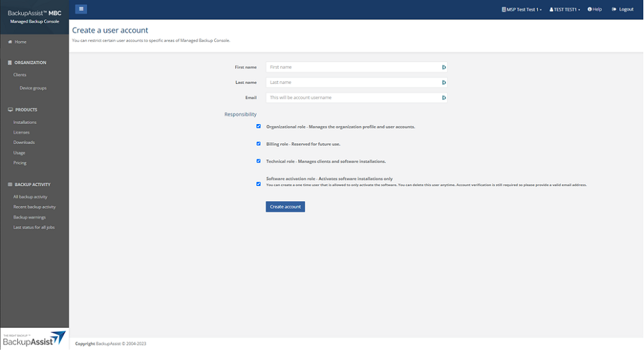Click the autofill icon in Email field
This screenshot has width=644, height=350.
pyautogui.click(x=444, y=98)
